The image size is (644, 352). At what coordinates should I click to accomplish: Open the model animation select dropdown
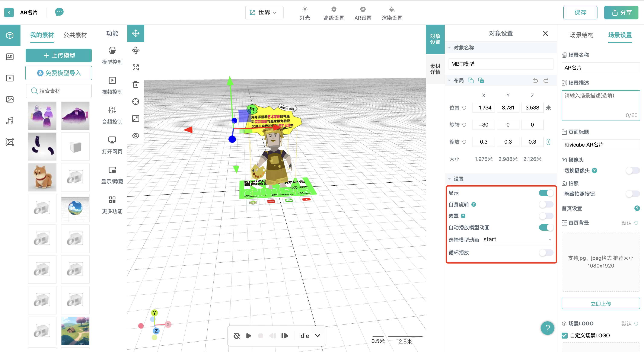[x=517, y=240]
